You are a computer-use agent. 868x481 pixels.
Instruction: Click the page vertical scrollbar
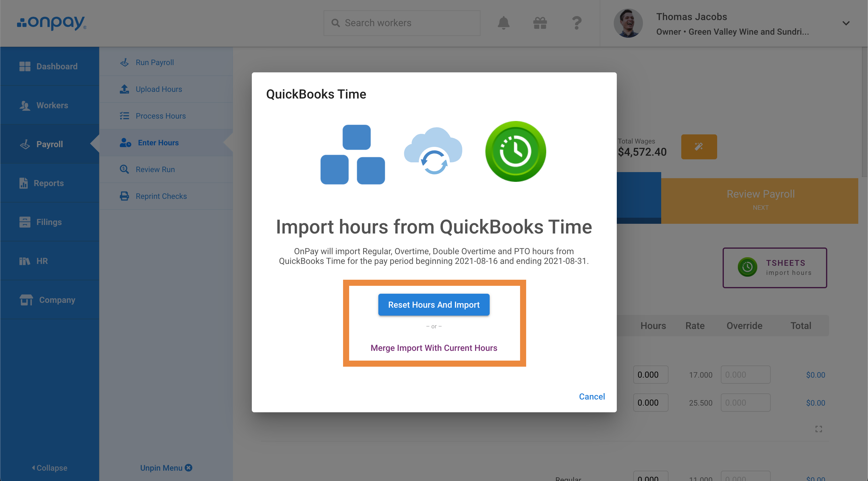[x=865, y=112]
